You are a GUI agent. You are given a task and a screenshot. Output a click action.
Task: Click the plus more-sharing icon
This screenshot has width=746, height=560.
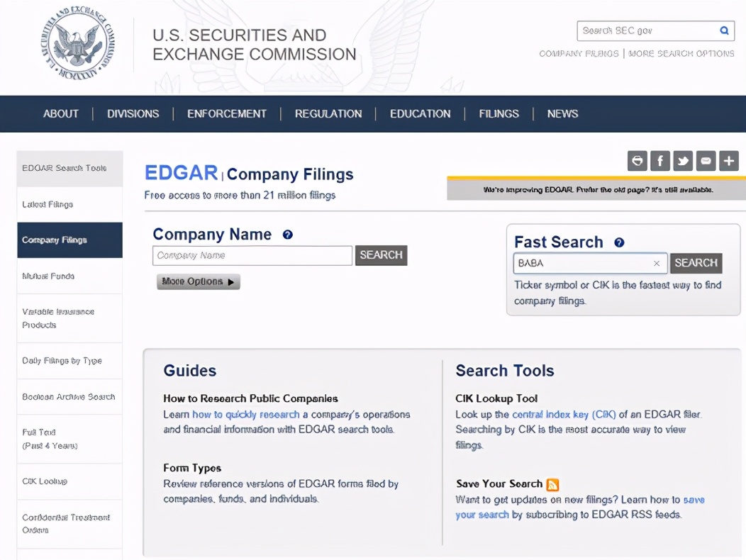point(728,161)
